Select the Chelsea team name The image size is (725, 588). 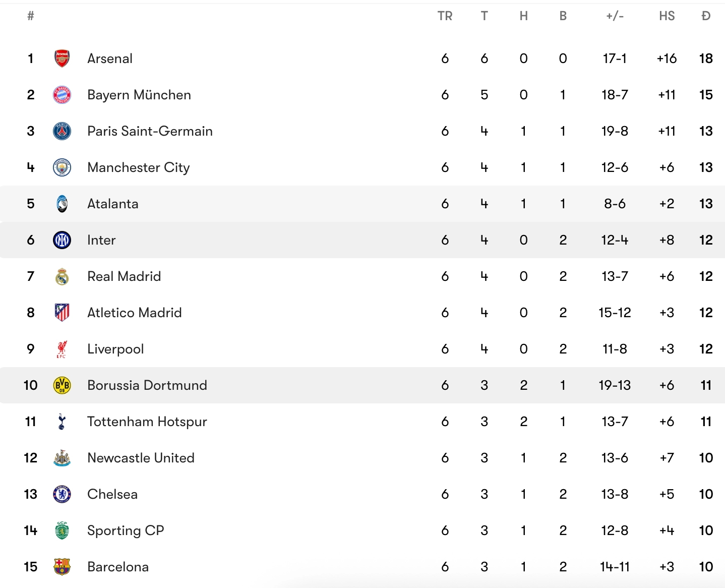112,494
